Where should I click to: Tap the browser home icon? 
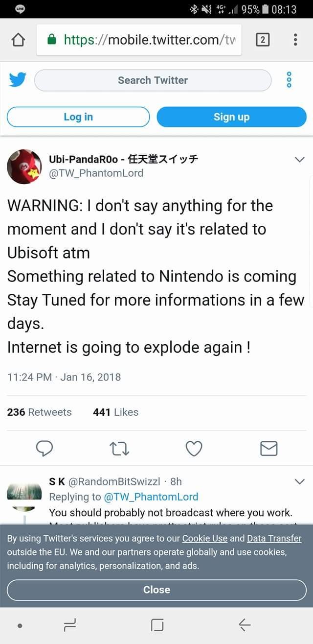point(18,40)
